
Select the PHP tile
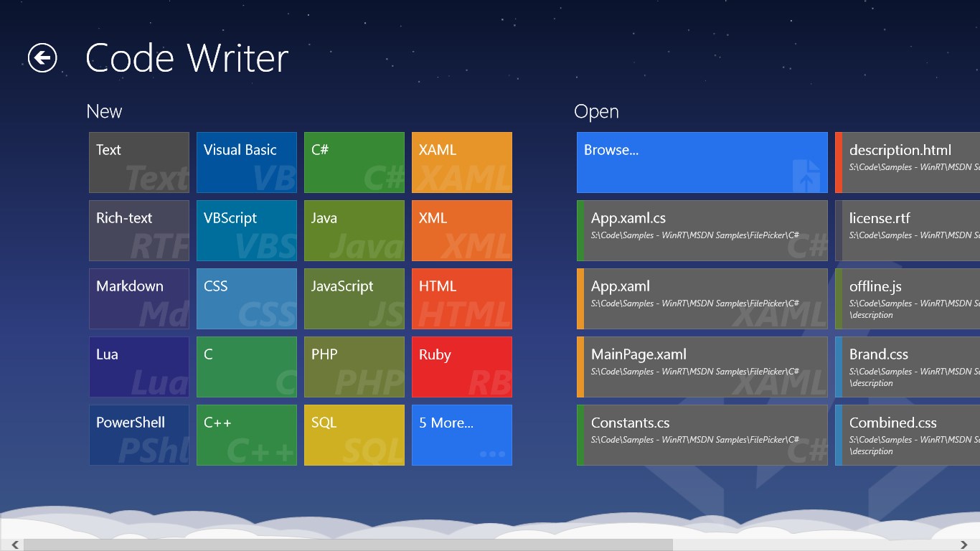point(354,367)
